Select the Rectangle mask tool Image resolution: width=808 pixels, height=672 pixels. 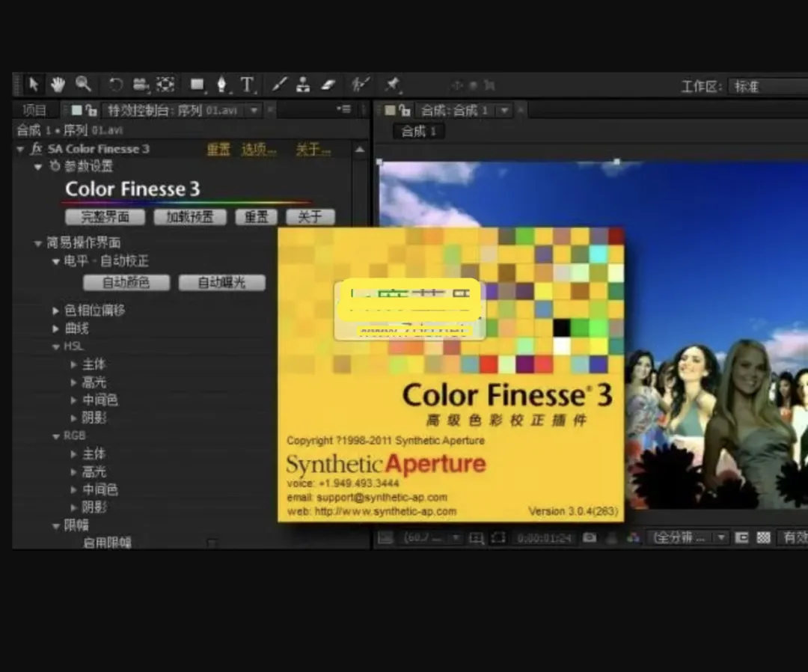(197, 85)
